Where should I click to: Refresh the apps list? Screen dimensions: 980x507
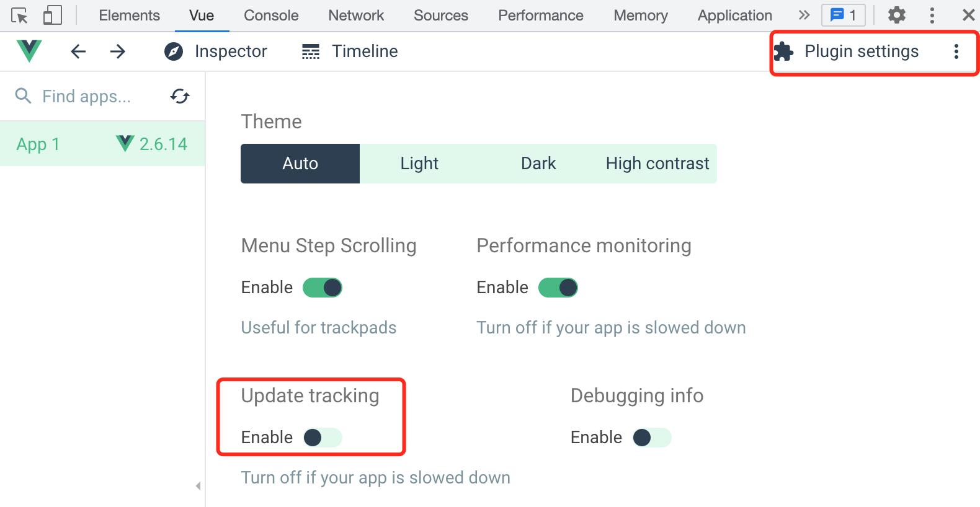click(179, 97)
